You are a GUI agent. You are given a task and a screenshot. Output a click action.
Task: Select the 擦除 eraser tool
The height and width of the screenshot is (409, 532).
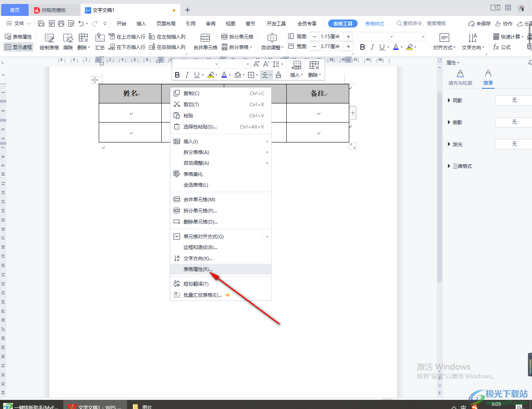pyautogui.click(x=68, y=42)
